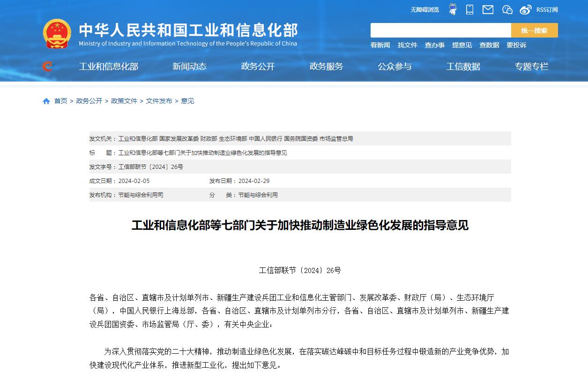Click the 统一搜索 search button
Screen dimensions: 588x380
[535, 30]
